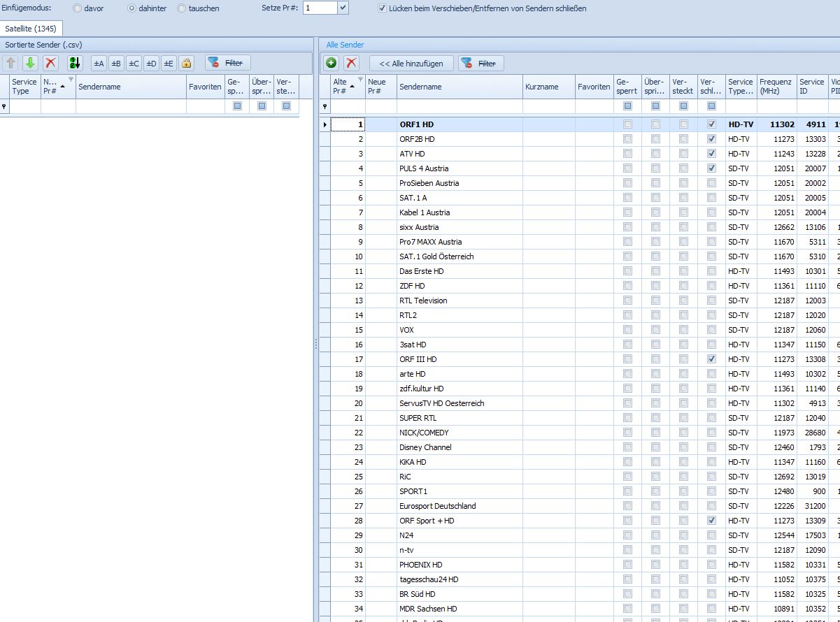Click the Filter button in Alle Sender panel

[x=480, y=63]
